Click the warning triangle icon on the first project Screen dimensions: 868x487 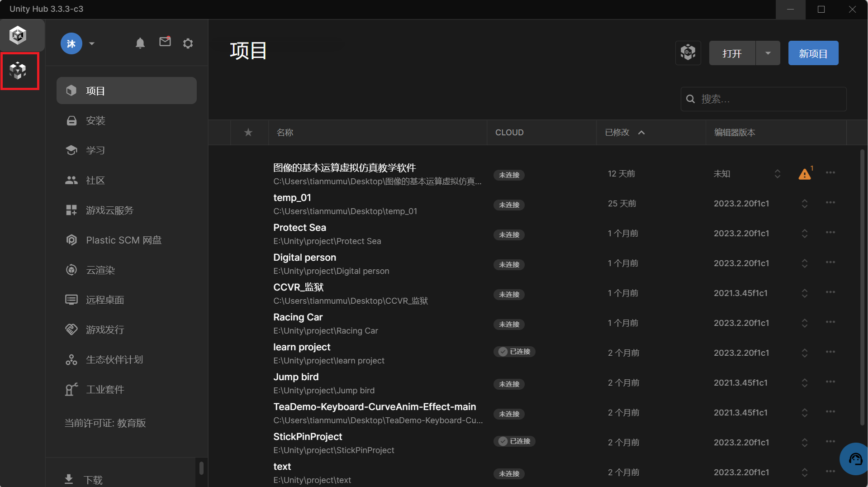pyautogui.click(x=805, y=174)
